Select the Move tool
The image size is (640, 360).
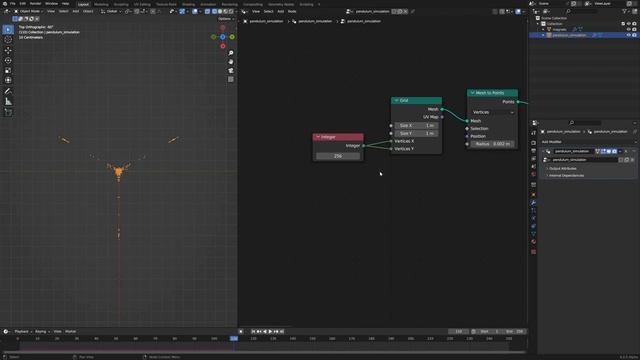coord(8,51)
